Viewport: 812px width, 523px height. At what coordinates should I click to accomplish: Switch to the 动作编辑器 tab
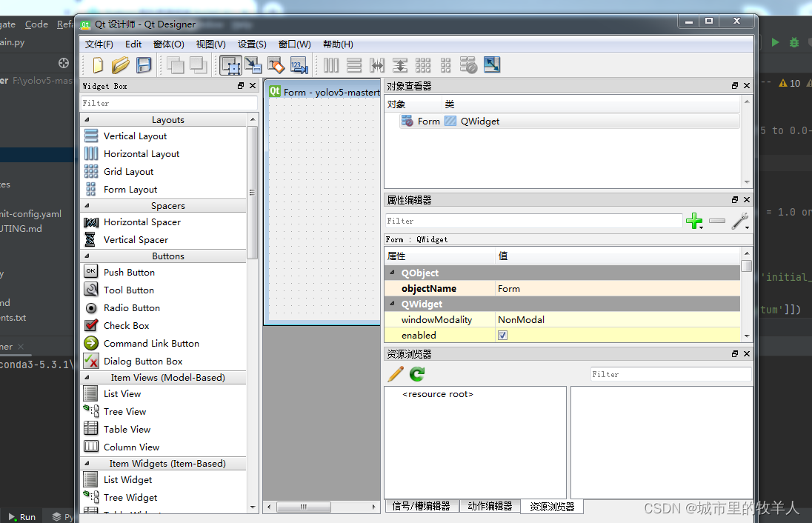point(490,507)
